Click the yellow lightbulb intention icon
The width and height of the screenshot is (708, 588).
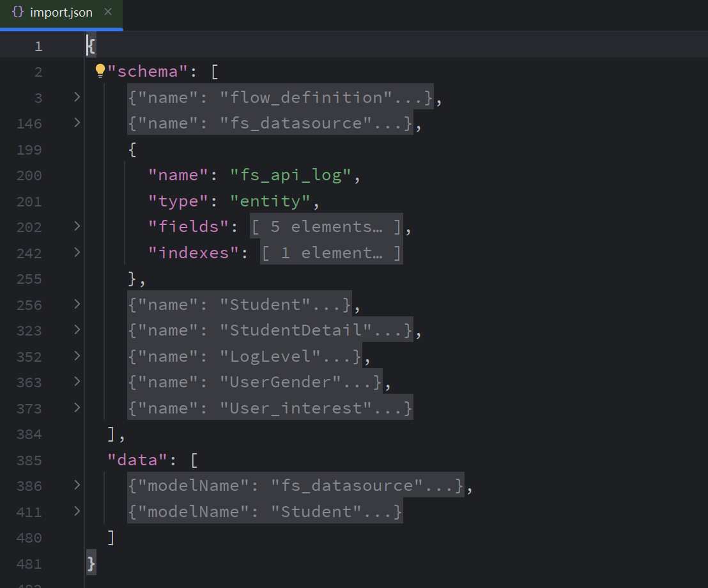[x=100, y=71]
